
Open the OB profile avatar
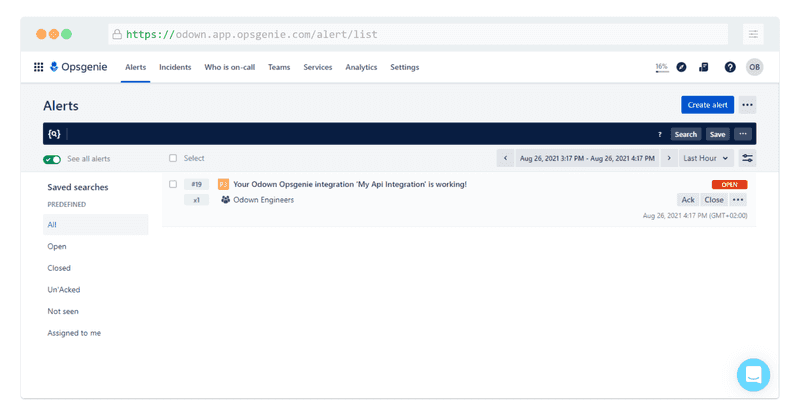[x=754, y=67]
